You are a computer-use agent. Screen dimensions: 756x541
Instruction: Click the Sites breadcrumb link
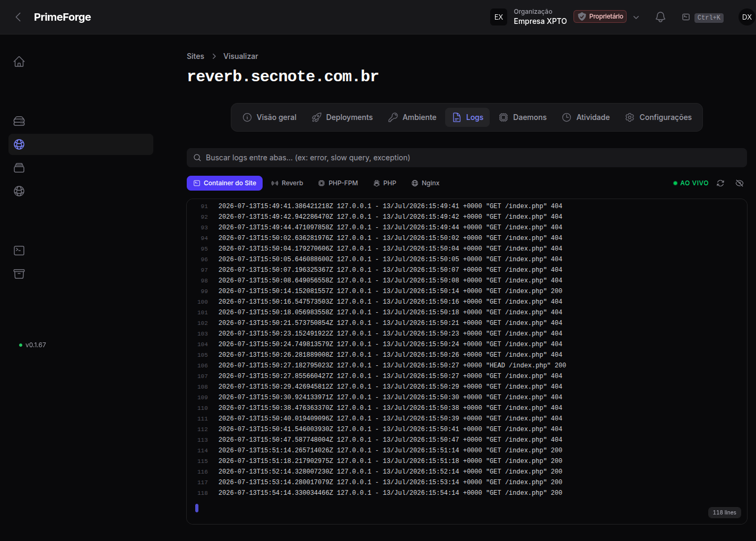tap(195, 56)
